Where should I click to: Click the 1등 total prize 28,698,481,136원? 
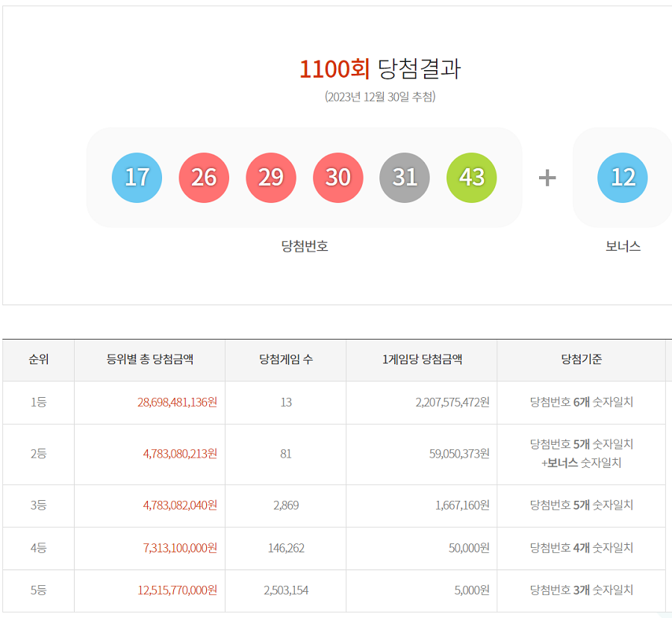coord(177,402)
